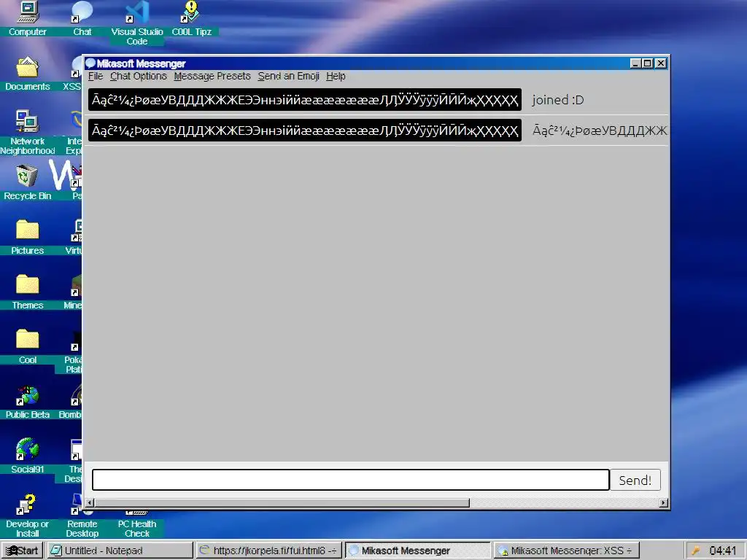
Task: Click the 04:41 taskbar clock
Action: [723, 551]
